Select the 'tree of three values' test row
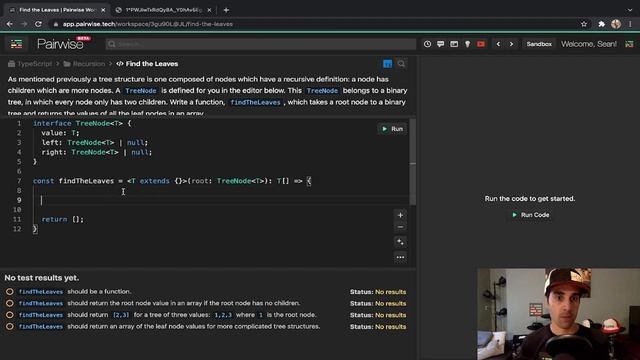Image resolution: width=640 pixels, height=360 pixels. coord(206,315)
